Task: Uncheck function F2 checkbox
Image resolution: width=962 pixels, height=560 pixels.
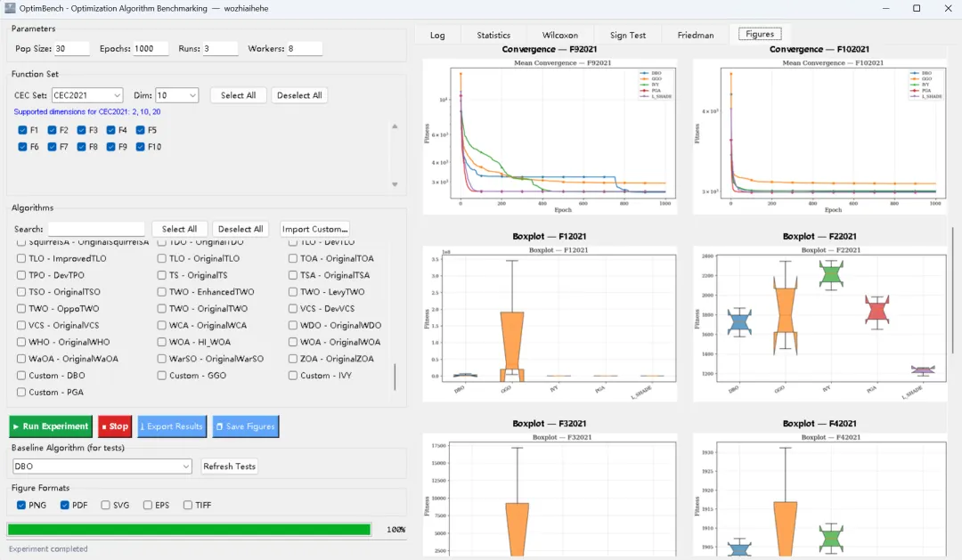Action: pyautogui.click(x=53, y=130)
